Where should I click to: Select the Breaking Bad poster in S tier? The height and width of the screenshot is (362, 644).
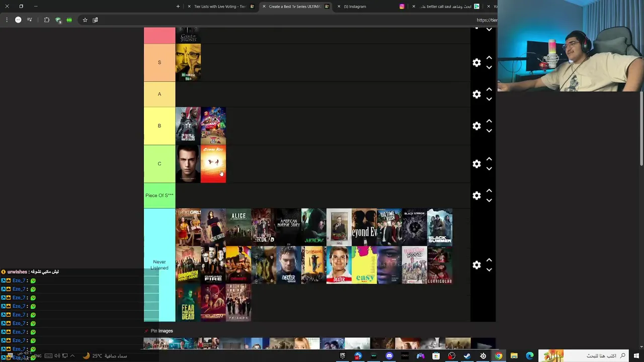(188, 62)
